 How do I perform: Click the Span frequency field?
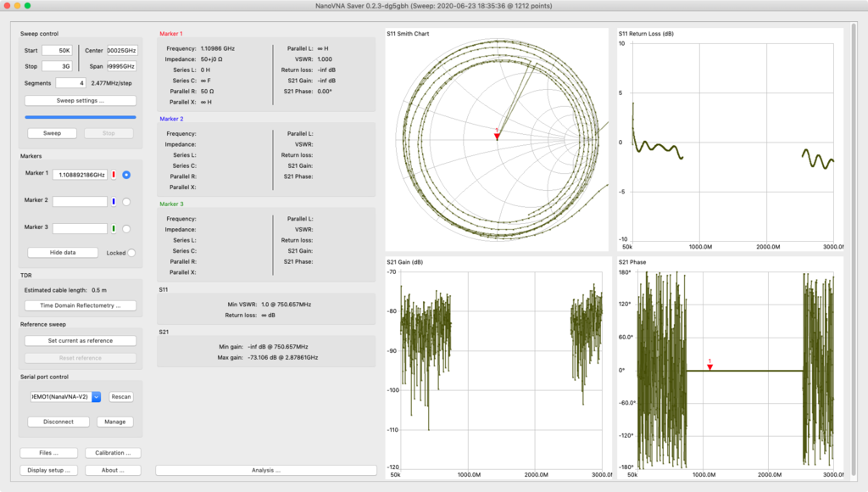(x=122, y=66)
